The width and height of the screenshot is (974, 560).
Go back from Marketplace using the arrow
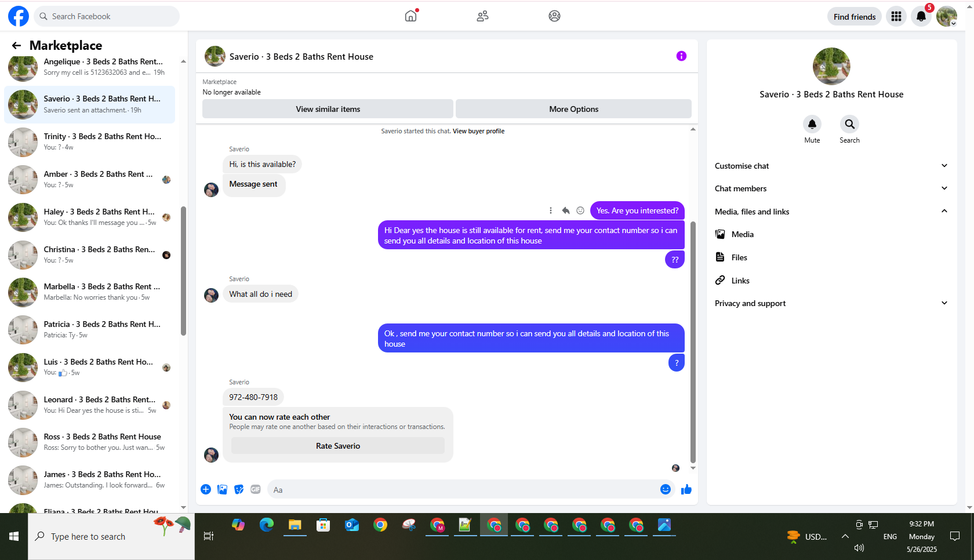tap(16, 45)
